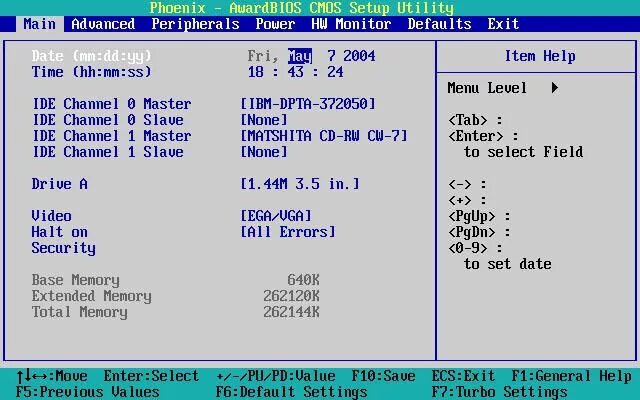640x400 pixels.
Task: Click the F5:Previous Values hint
Action: pos(87,392)
